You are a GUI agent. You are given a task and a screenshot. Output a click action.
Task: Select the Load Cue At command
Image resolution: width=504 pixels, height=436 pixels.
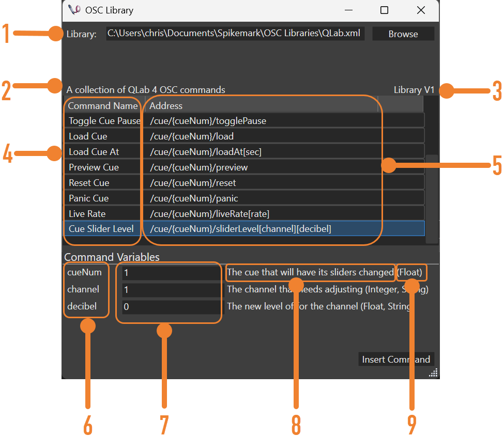tap(102, 151)
